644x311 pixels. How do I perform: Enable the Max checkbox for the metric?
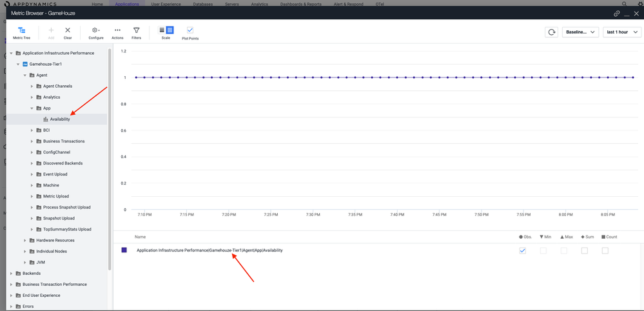tap(563, 250)
